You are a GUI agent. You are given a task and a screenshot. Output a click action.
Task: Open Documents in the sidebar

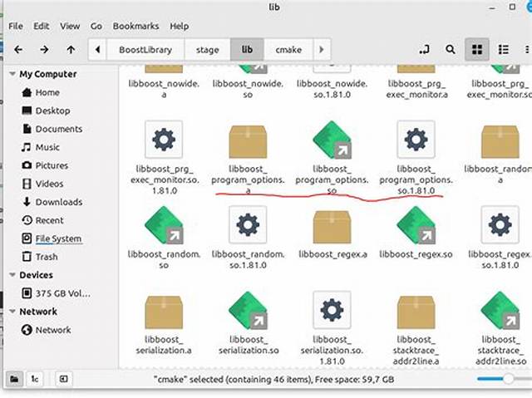(x=52, y=129)
